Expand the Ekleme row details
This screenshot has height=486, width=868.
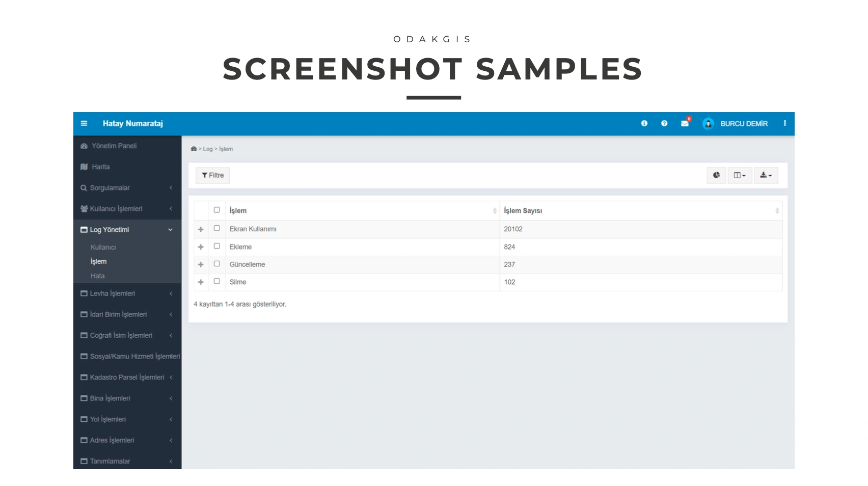[x=201, y=247]
